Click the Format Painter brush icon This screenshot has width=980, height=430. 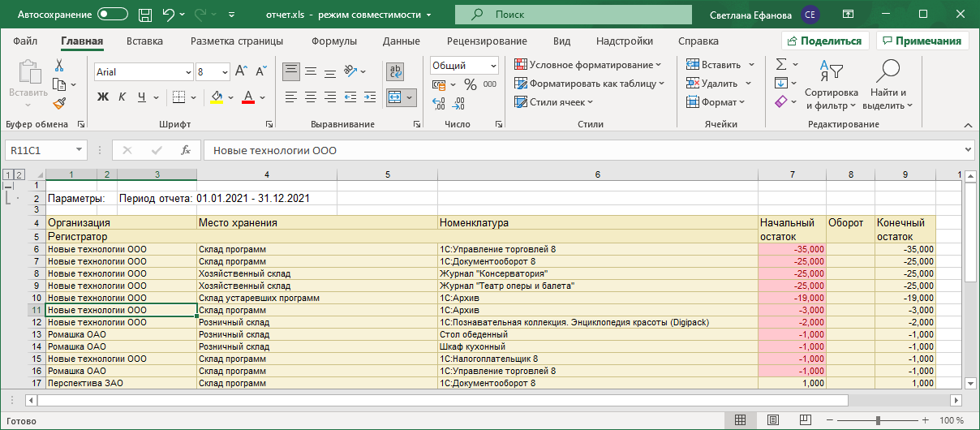point(59,103)
